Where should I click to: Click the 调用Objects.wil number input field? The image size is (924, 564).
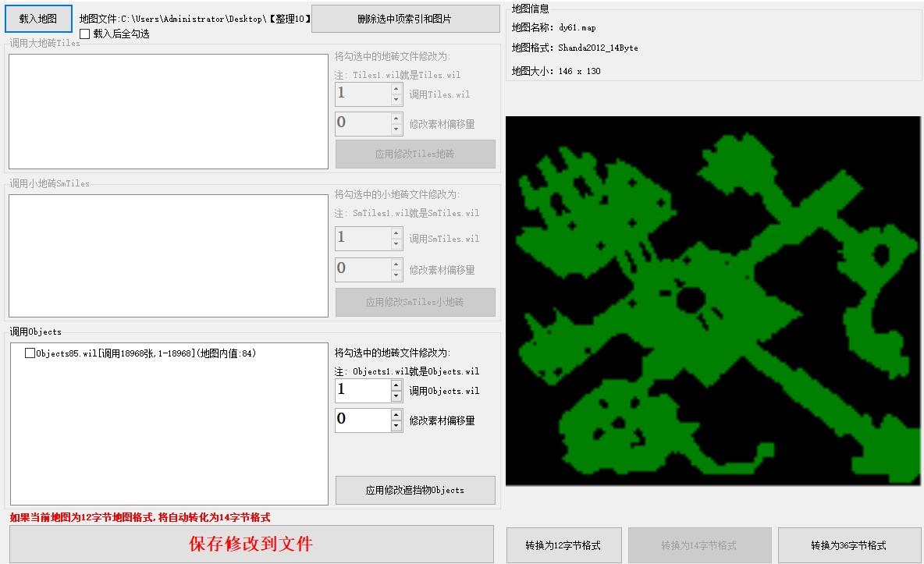click(362, 390)
